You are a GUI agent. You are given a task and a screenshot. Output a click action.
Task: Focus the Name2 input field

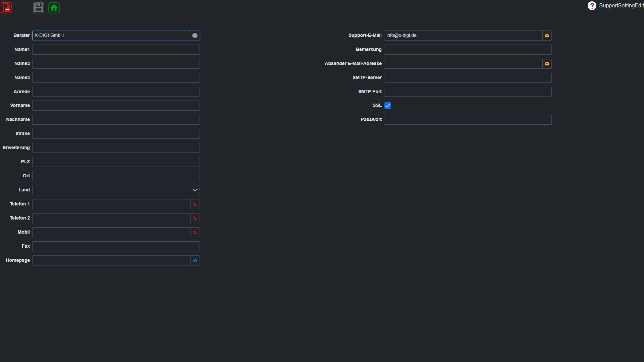pos(116,64)
